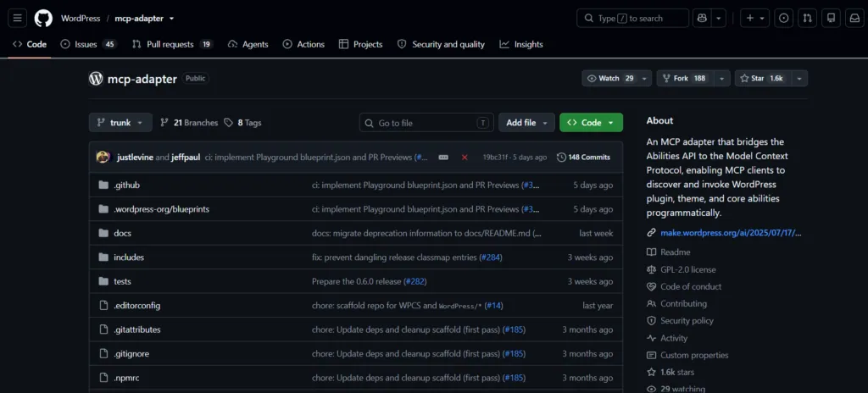The width and height of the screenshot is (868, 393).
Task: Expand commit message ellipsis button
Action: click(442, 158)
